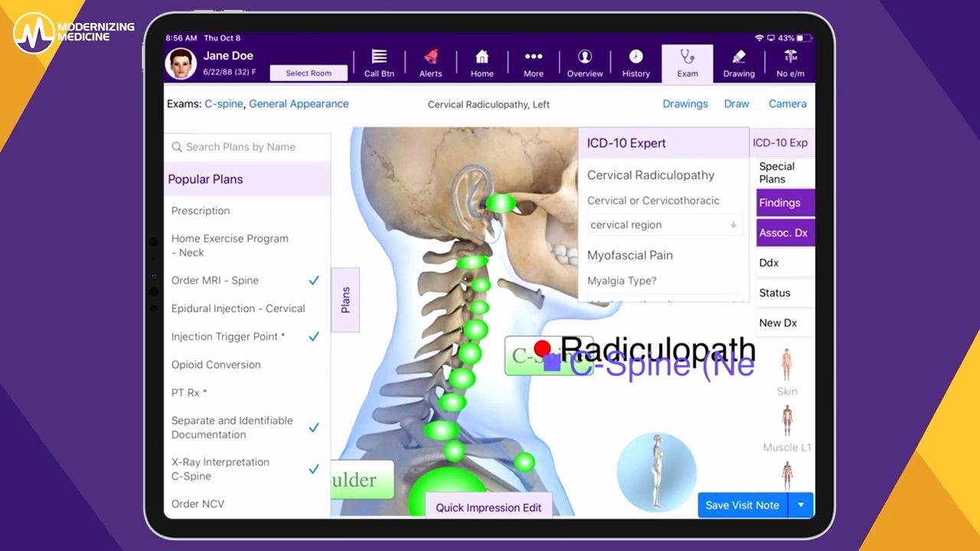Click the Select Room button
Screen dimensions: 980x551
click(x=309, y=73)
